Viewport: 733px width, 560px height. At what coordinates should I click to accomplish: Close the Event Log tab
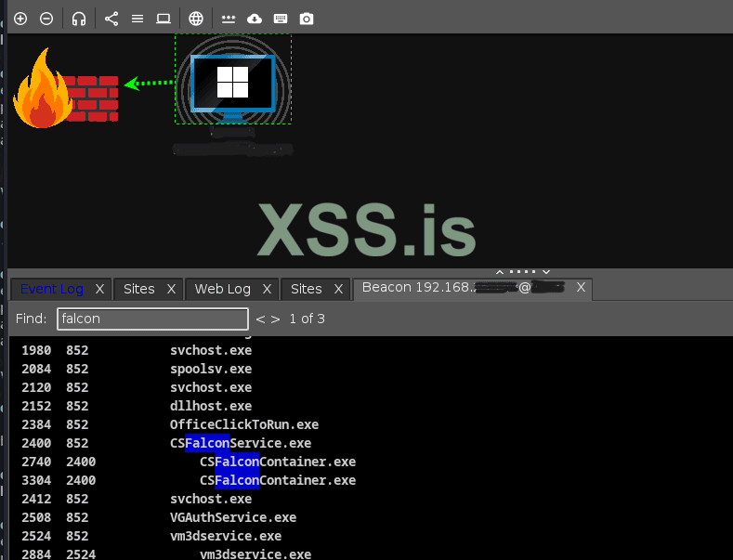pyautogui.click(x=99, y=289)
